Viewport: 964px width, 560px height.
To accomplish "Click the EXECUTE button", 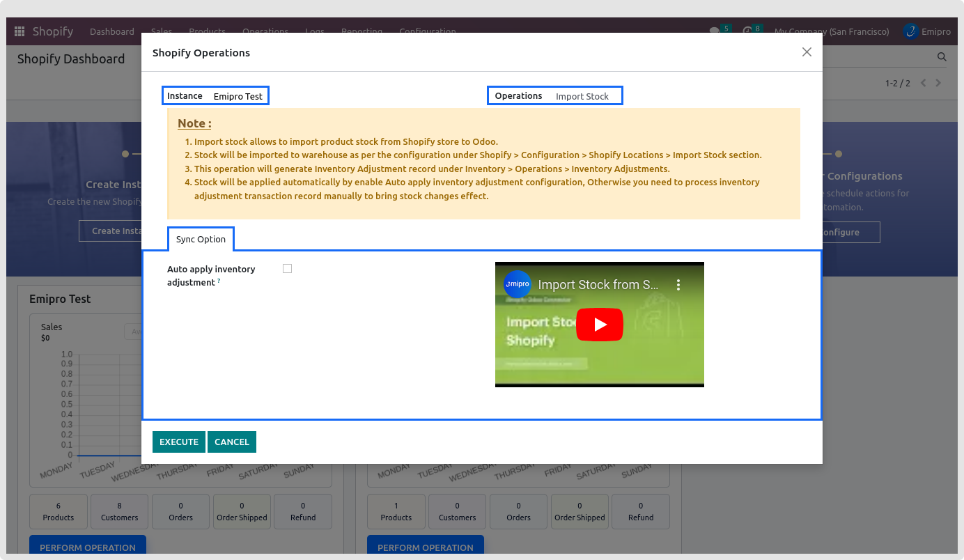I will pos(179,442).
